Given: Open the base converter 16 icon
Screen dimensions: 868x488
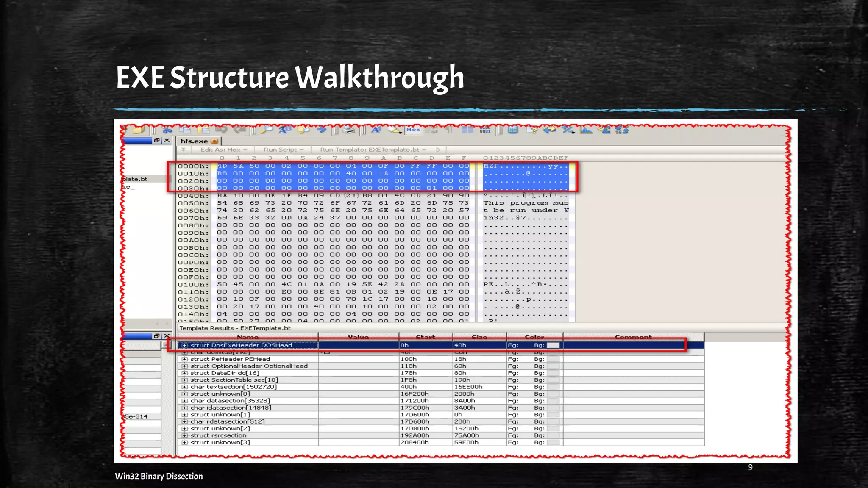Looking at the screenshot, I should [x=622, y=130].
